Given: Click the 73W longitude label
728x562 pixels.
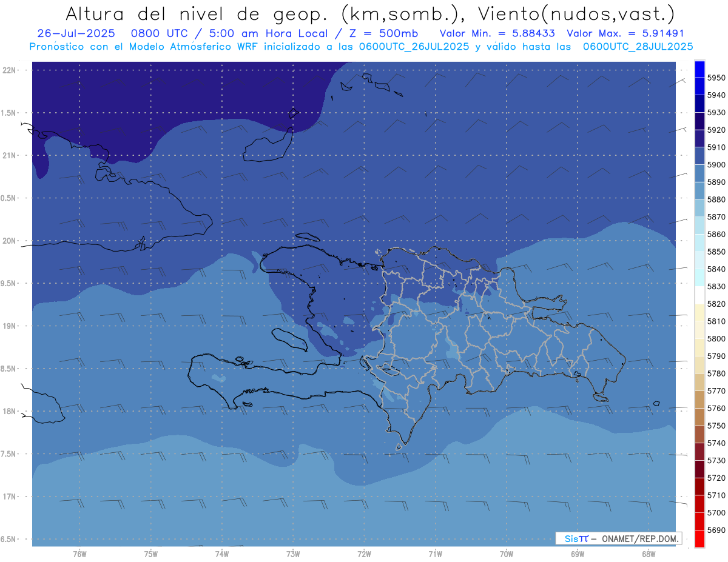Looking at the screenshot, I should 293,554.
